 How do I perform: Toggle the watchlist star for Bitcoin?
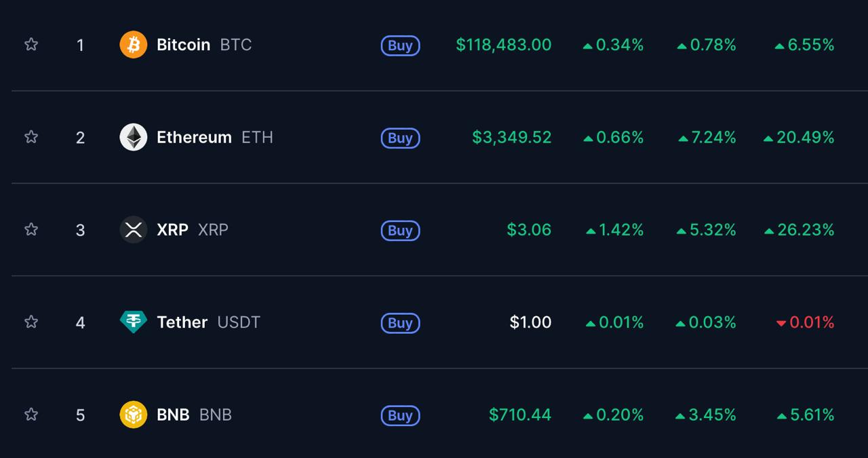click(x=31, y=44)
